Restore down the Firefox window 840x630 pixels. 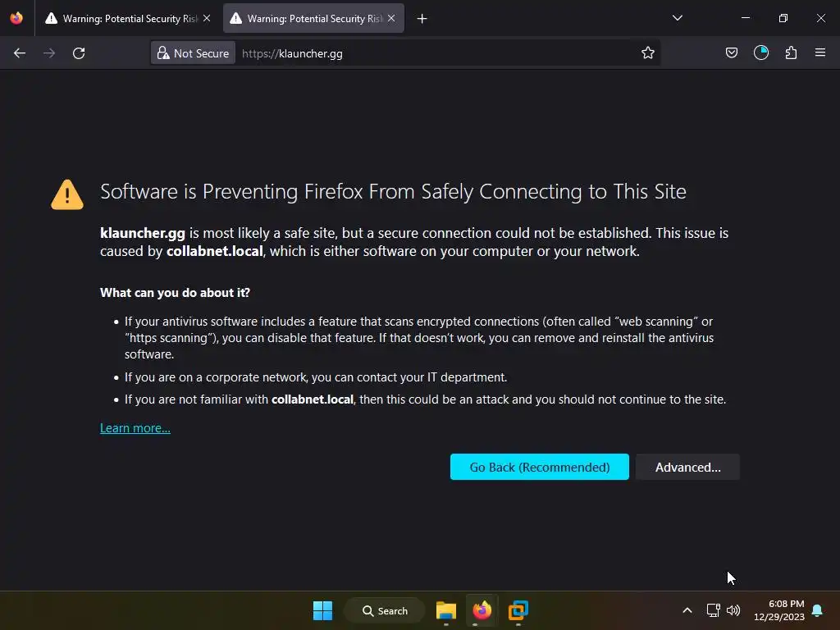tap(783, 18)
